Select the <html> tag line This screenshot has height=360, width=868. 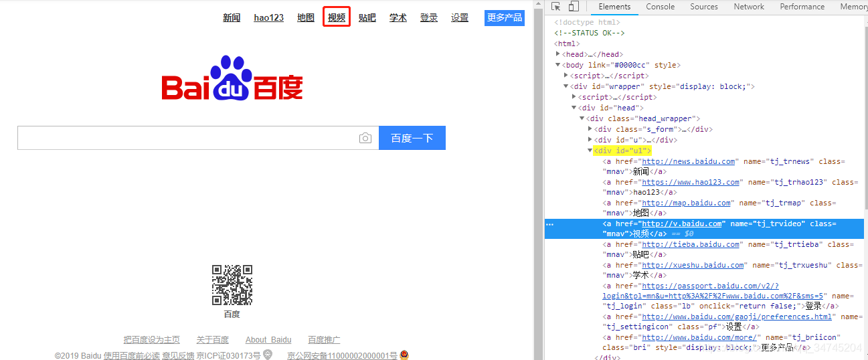point(567,43)
